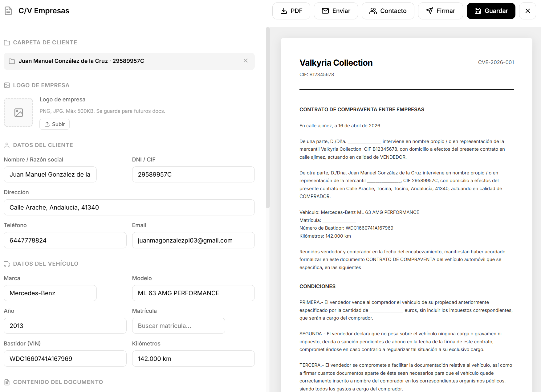Viewport: 541px width, 392px height.
Task: Focus the Nombre / Razón social field
Action: 50,174
